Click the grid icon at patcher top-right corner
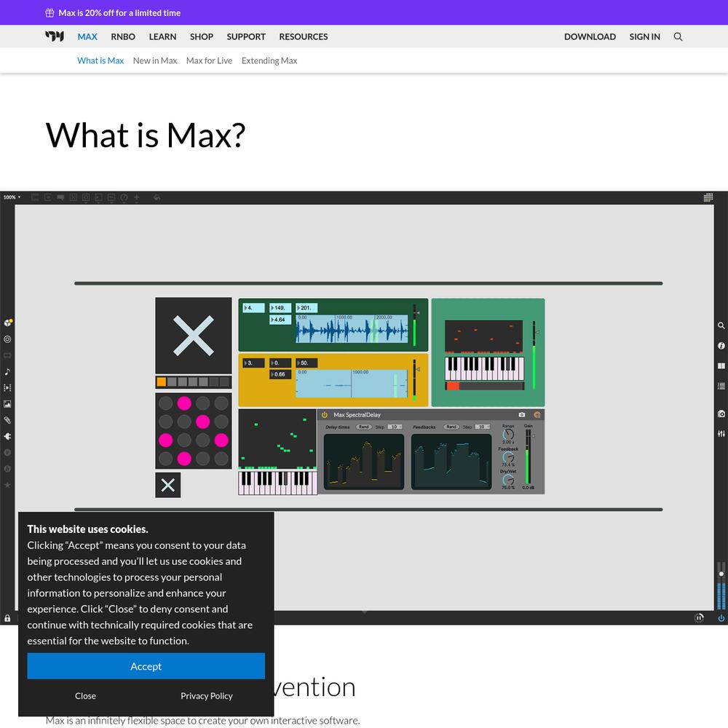728x728 pixels. pyautogui.click(x=708, y=198)
